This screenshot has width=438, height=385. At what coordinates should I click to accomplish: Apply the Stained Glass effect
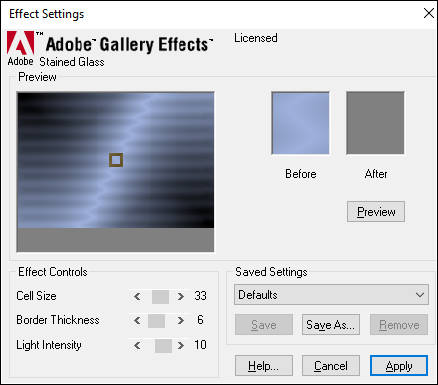(x=399, y=366)
